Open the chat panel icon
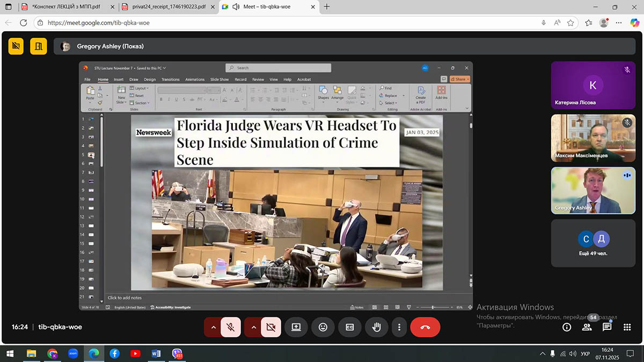 click(x=607, y=327)
